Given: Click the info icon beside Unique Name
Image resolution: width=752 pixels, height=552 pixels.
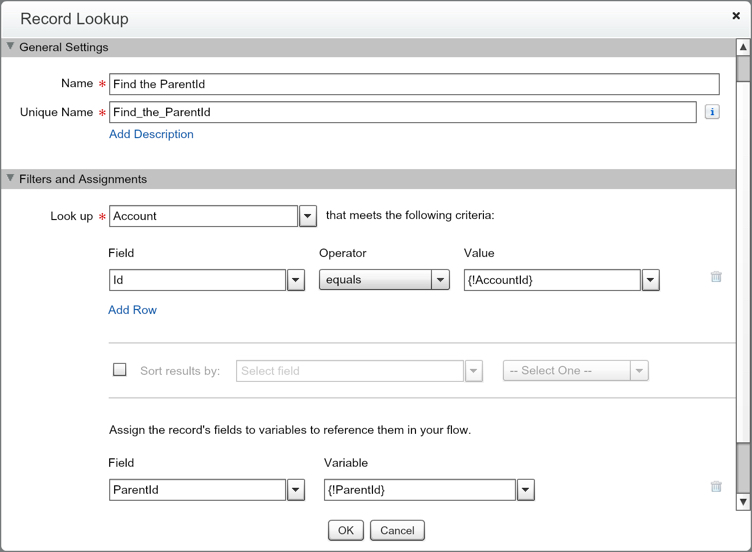Looking at the screenshot, I should coord(712,112).
